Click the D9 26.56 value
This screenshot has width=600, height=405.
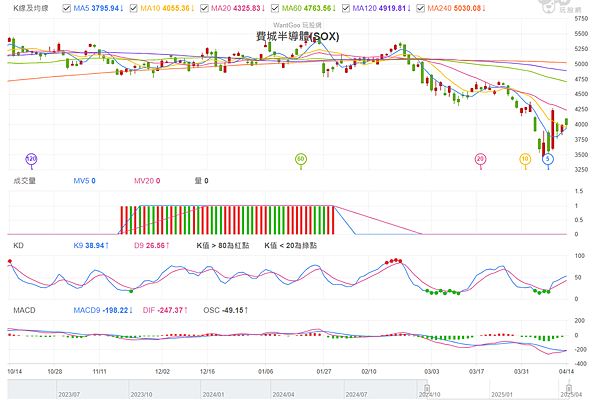pos(152,245)
